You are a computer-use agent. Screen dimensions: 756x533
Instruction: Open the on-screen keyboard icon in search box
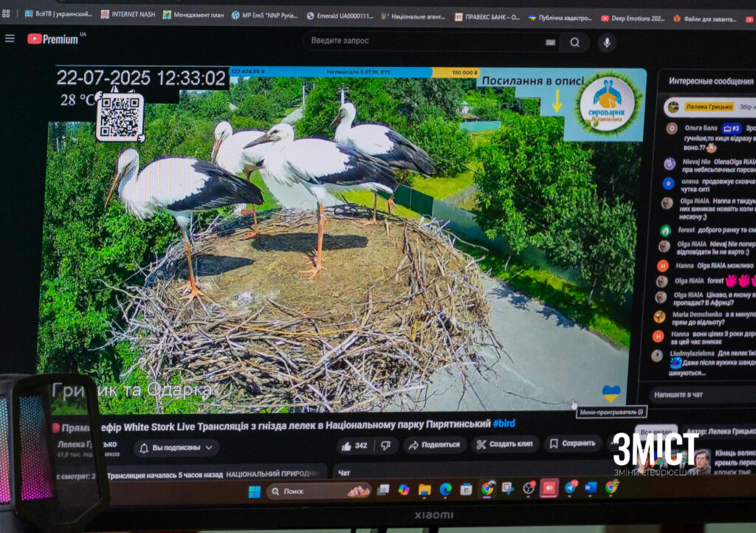point(550,43)
